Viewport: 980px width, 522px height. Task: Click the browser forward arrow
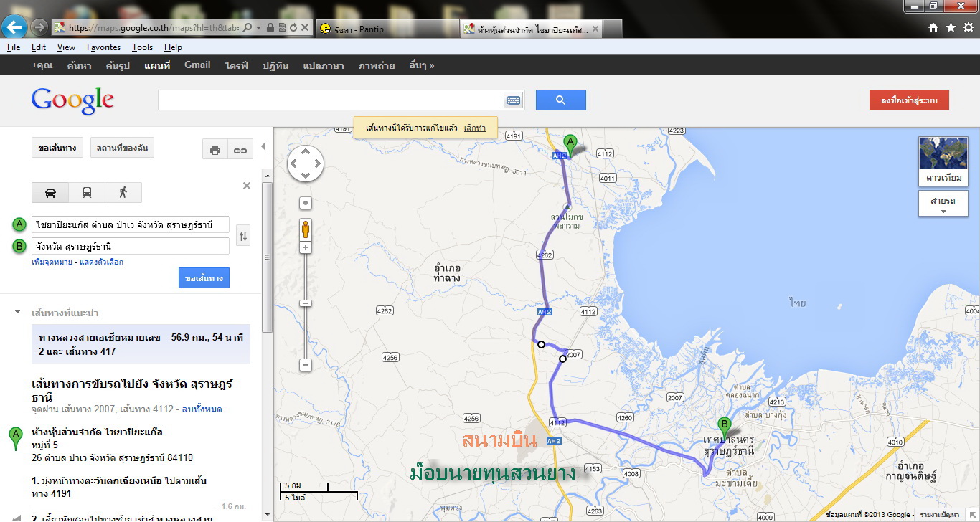(39, 27)
